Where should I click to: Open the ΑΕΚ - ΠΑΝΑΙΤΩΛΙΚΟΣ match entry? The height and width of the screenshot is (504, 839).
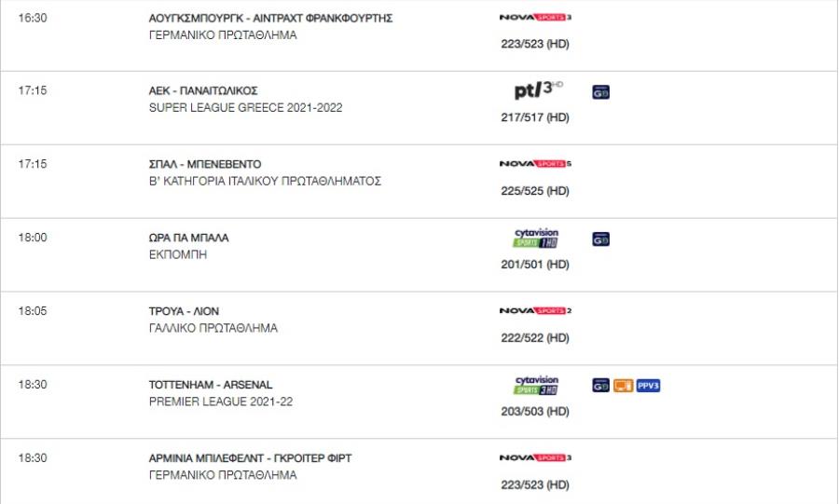pos(203,91)
